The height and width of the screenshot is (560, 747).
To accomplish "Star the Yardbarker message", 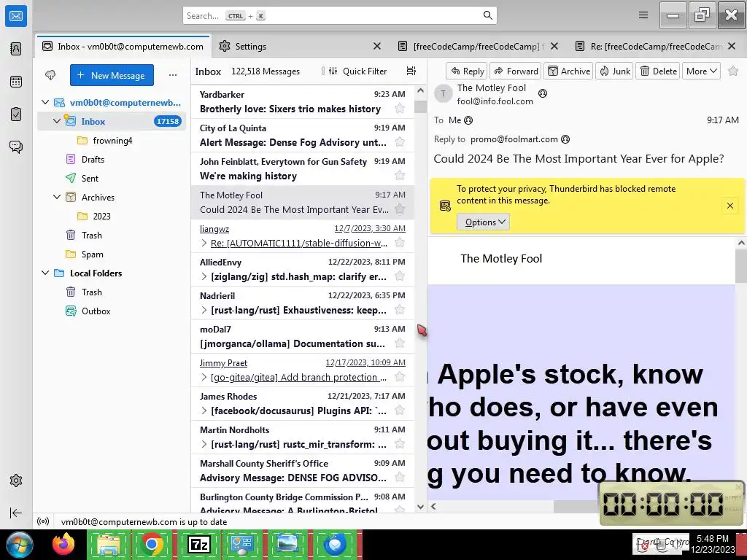I will [x=400, y=109].
